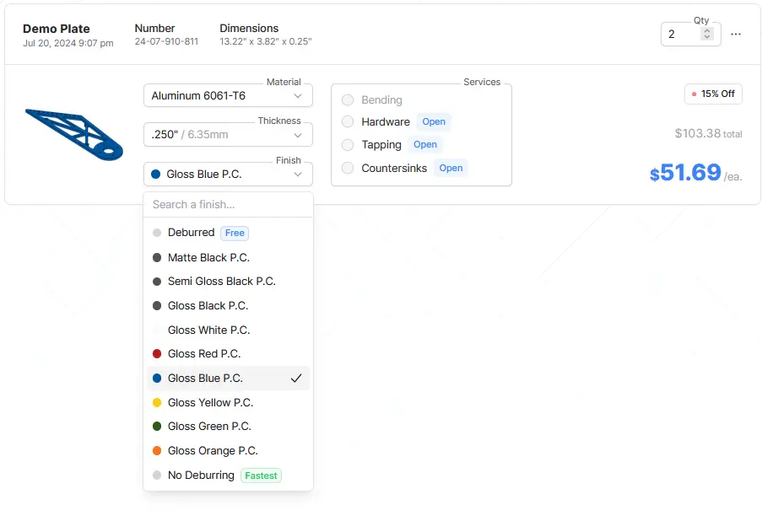Screen dimensions: 762x532
Task: Open the three-dot more options menu
Action: click(x=735, y=35)
